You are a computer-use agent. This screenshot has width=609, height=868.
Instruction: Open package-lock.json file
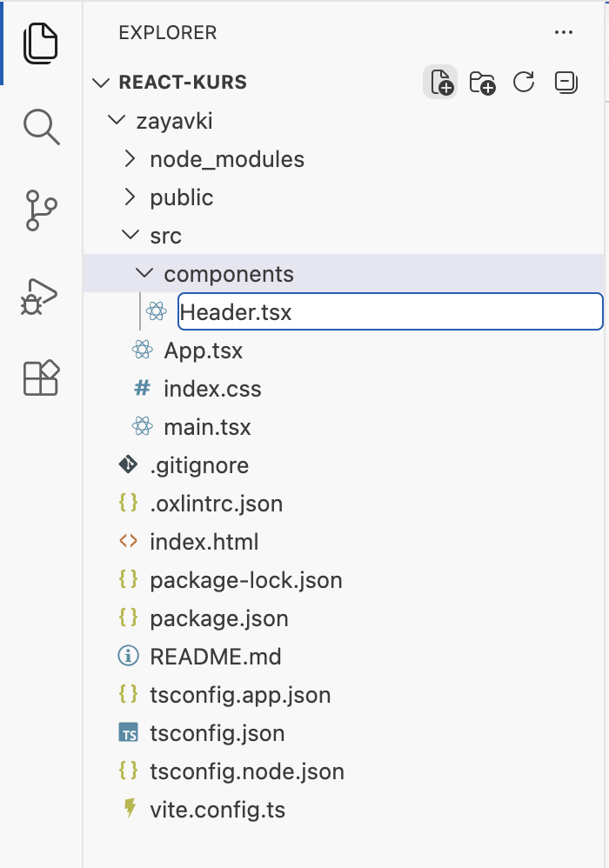(x=246, y=579)
